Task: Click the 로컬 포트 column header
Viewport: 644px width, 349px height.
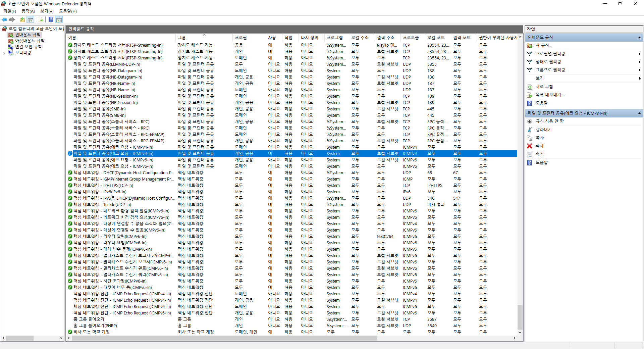Action: (x=438, y=38)
